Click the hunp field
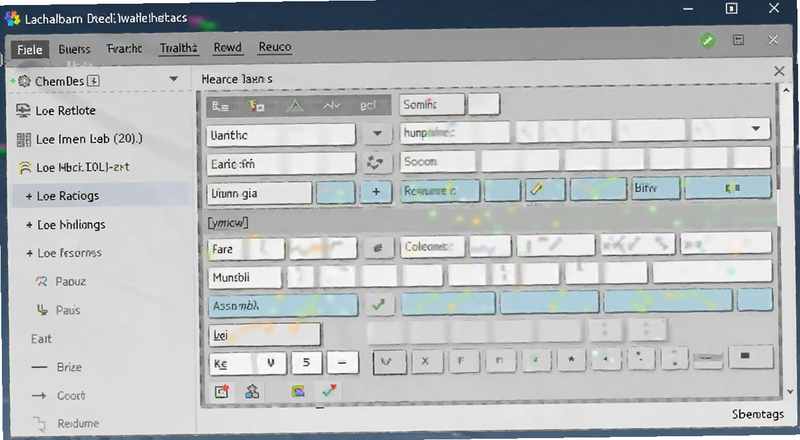800x440 pixels. click(x=454, y=133)
